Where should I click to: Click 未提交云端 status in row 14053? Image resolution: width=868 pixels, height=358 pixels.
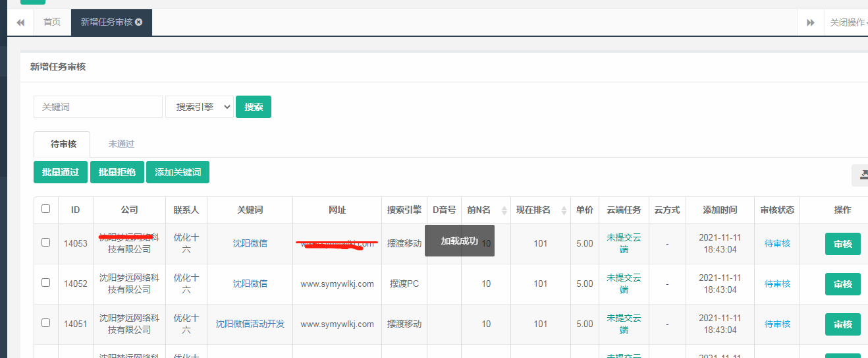pos(624,244)
